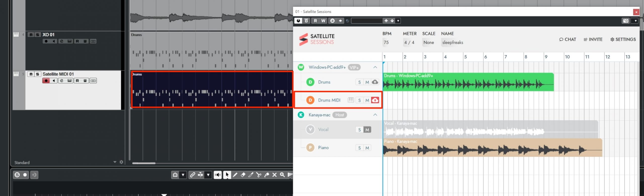The image size is (644, 196).
Task: Open channel settings (e) on XO 01 track
Action: (62, 41)
